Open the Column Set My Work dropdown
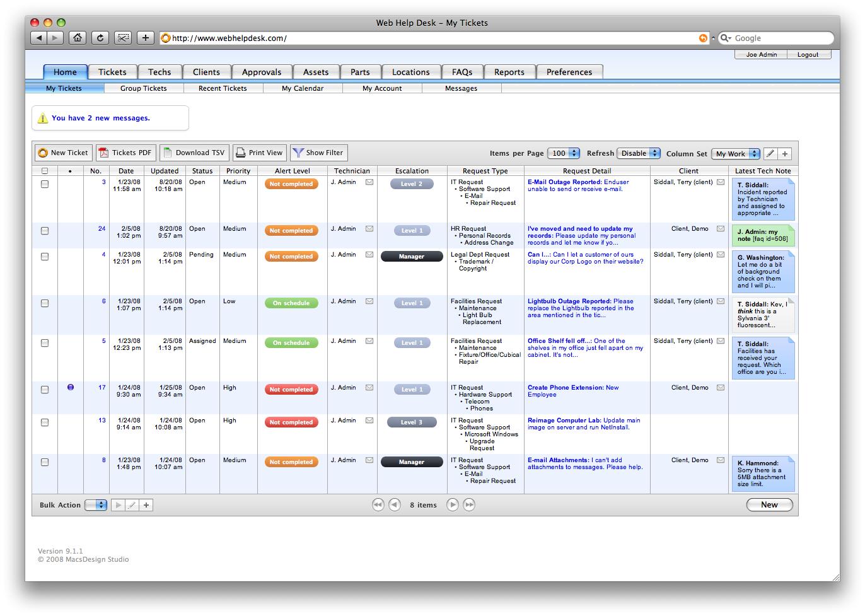The width and height of the screenshot is (865, 616). [736, 154]
